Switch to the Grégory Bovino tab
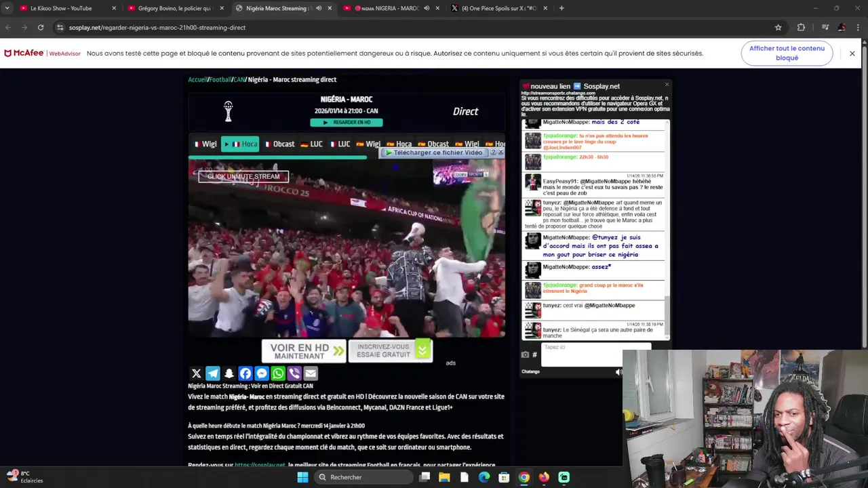Screen dimensions: 868x488 click(x=174, y=8)
